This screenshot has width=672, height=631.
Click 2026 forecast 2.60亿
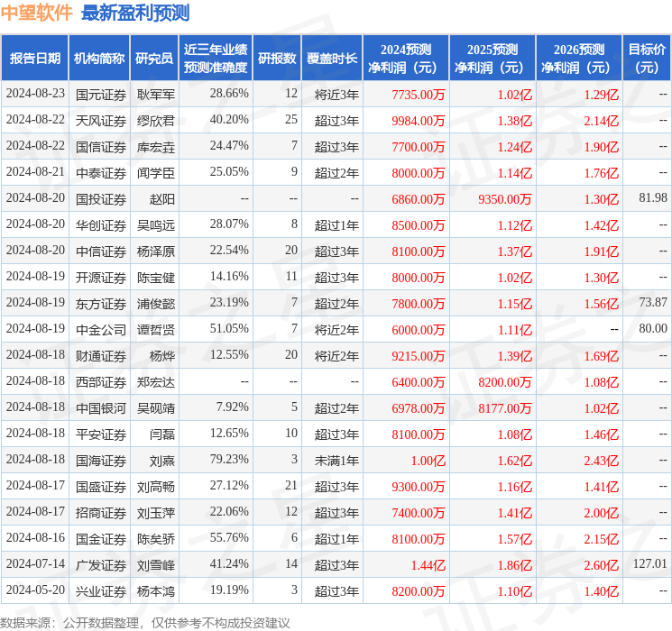click(602, 565)
